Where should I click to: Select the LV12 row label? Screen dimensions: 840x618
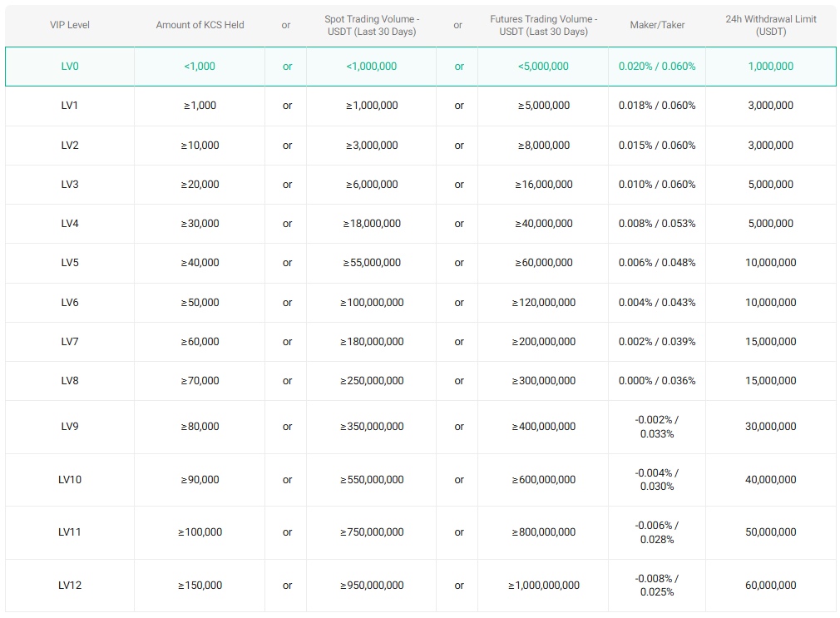click(70, 585)
